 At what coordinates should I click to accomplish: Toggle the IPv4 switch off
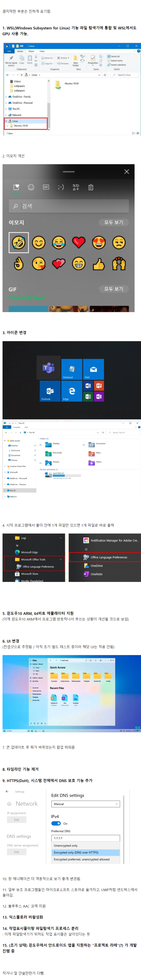pyautogui.click(x=56, y=823)
